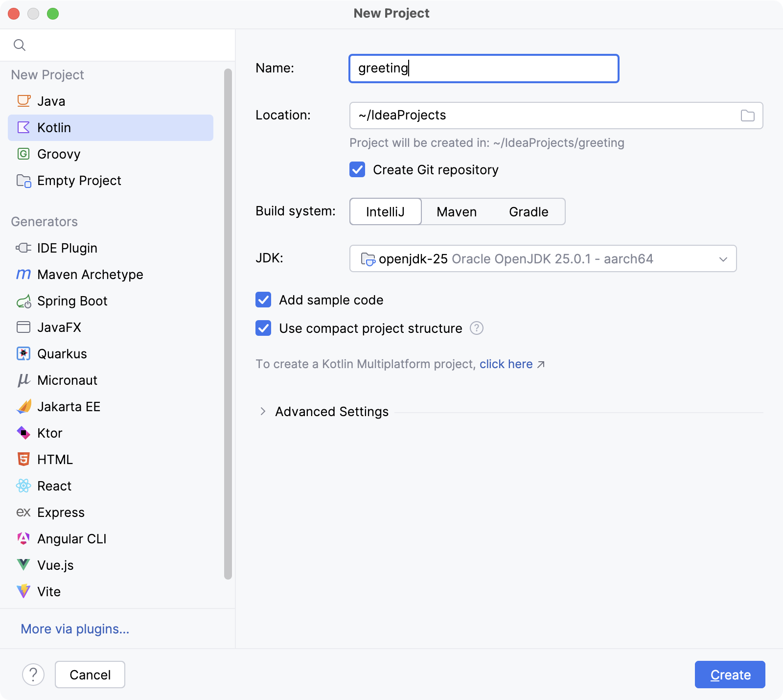
Task: Uncheck Use compact project structure
Action: coord(263,328)
